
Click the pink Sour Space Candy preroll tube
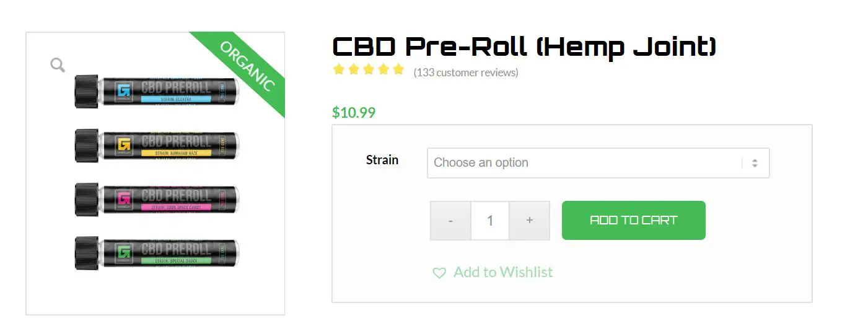click(157, 200)
